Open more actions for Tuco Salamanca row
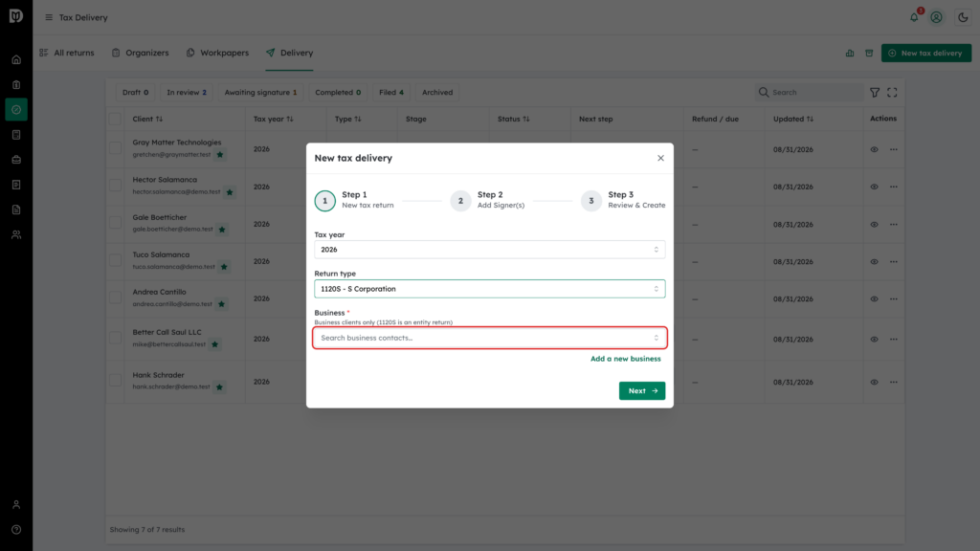The width and height of the screenshot is (980, 551). coord(893,262)
